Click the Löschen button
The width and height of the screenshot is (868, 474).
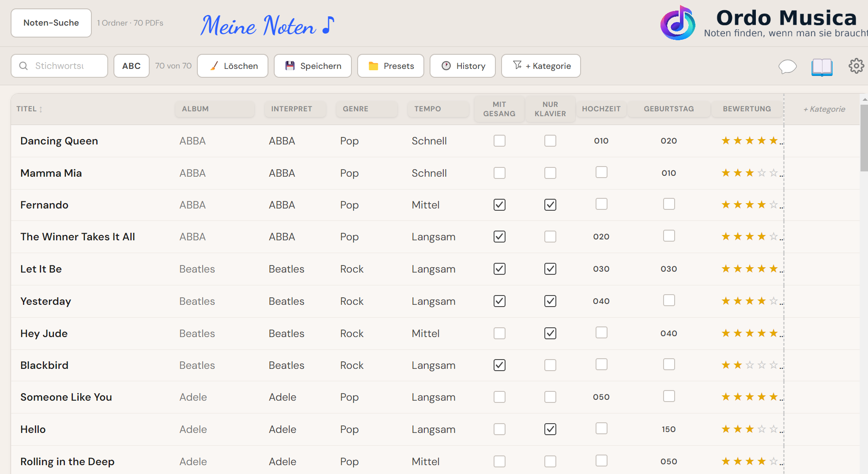click(233, 66)
